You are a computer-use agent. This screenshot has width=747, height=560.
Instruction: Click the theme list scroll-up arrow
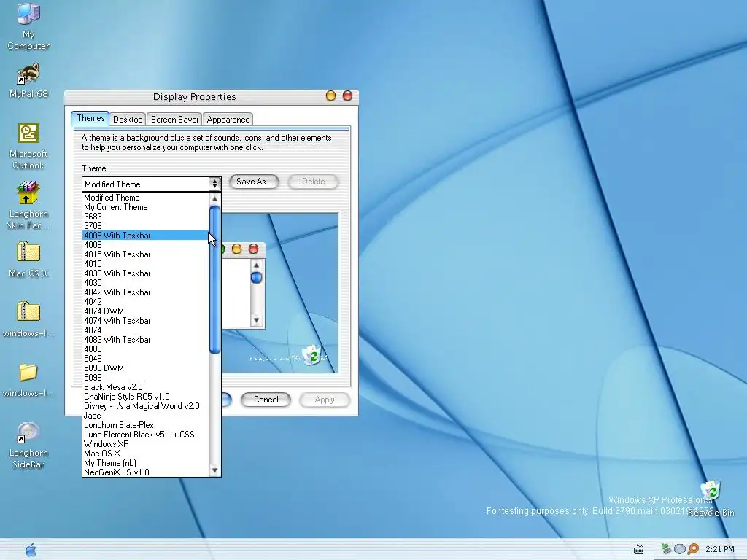click(x=215, y=198)
